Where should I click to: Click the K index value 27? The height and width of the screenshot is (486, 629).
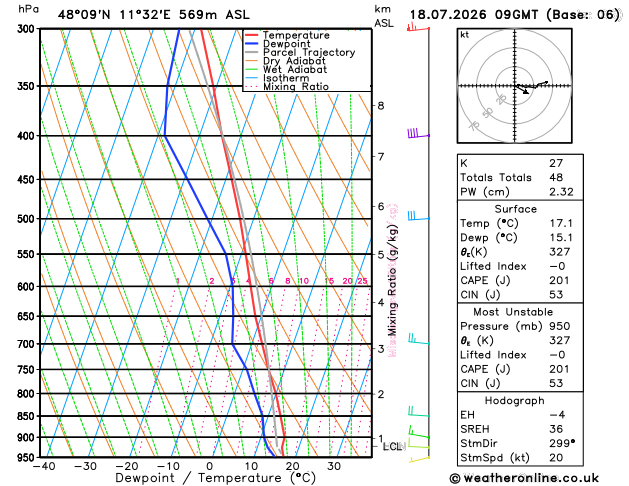(x=556, y=163)
